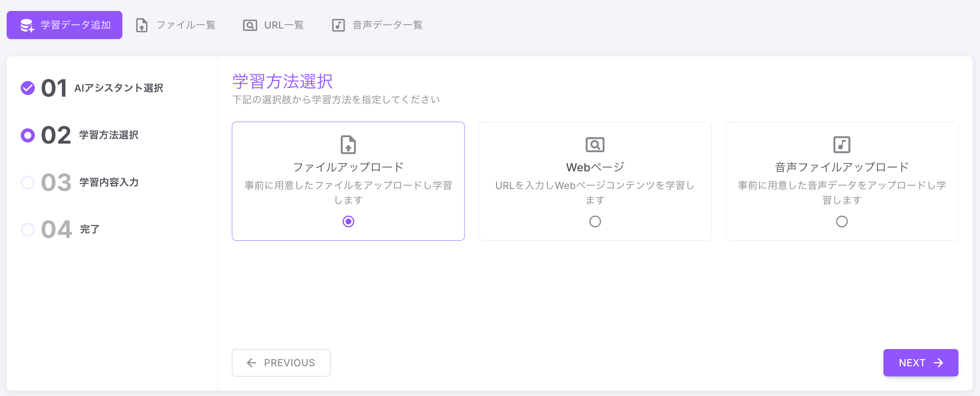Viewport: 980px width, 396px height.
Task: Click the subtitle 下記の選択肢から学習方法を指定してください
Action: click(336, 100)
